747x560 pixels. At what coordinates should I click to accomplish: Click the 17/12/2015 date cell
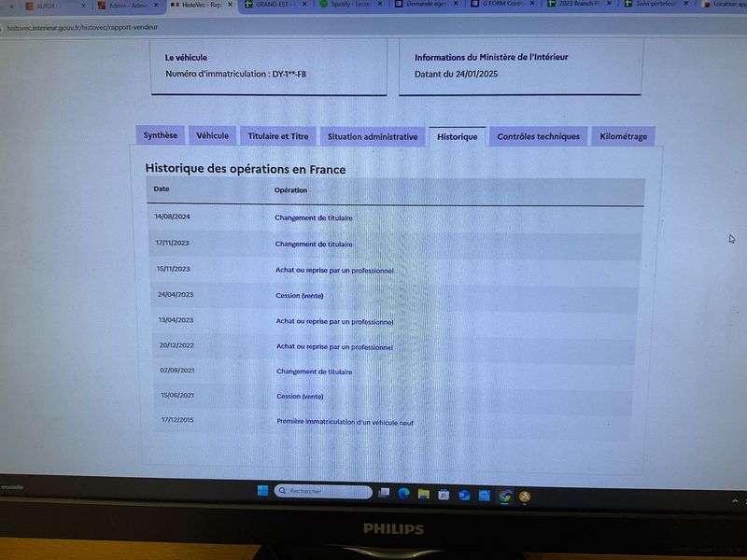tap(177, 420)
